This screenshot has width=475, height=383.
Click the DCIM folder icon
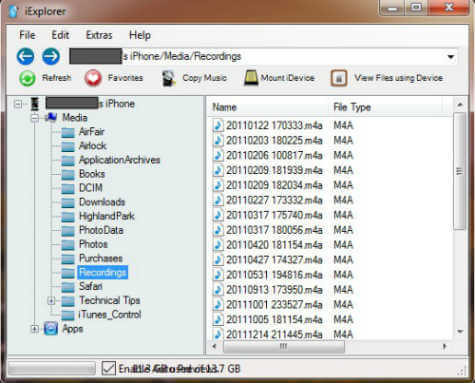point(68,188)
